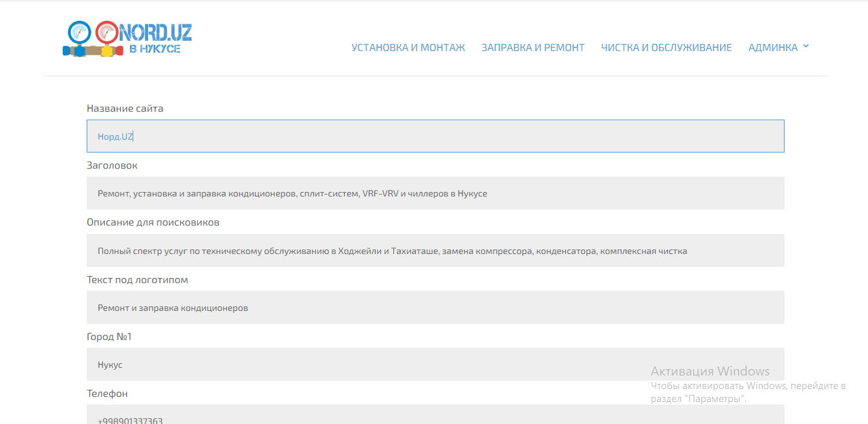868x424 pixels.
Task: Click the Название сайта label
Action: point(125,109)
